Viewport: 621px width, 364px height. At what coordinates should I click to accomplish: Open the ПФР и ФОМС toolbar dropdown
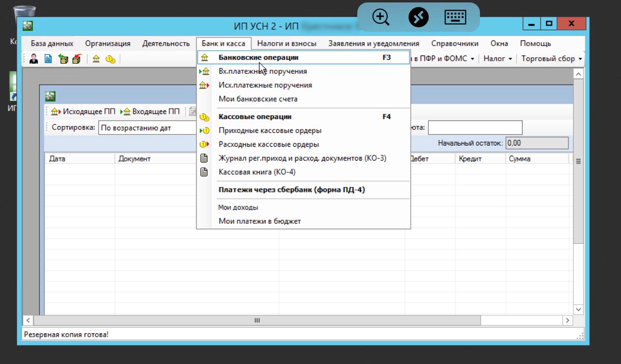(x=443, y=59)
